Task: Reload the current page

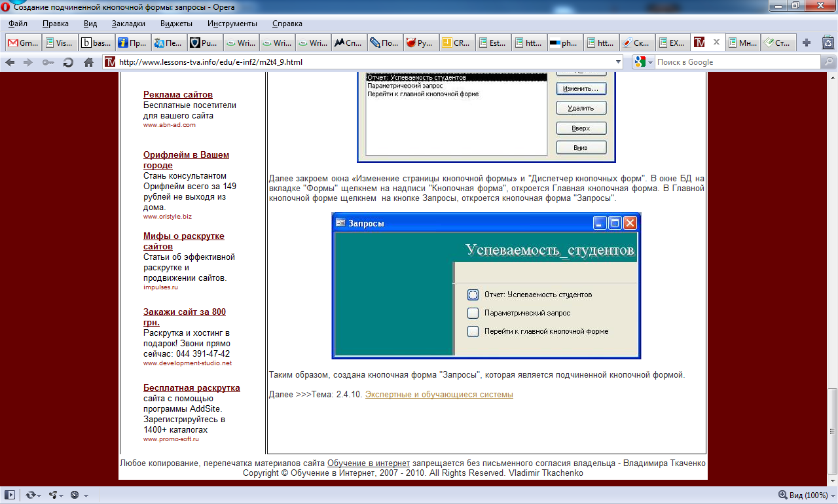Action: (68, 62)
